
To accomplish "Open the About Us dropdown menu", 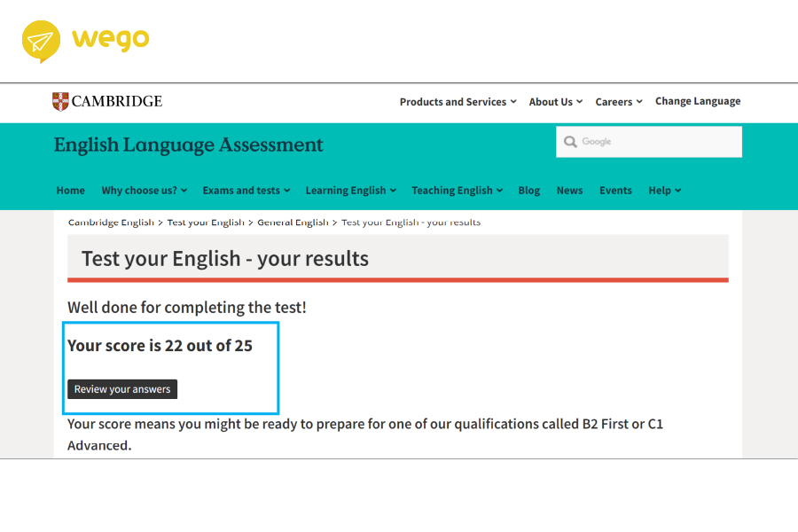I will coord(556,102).
